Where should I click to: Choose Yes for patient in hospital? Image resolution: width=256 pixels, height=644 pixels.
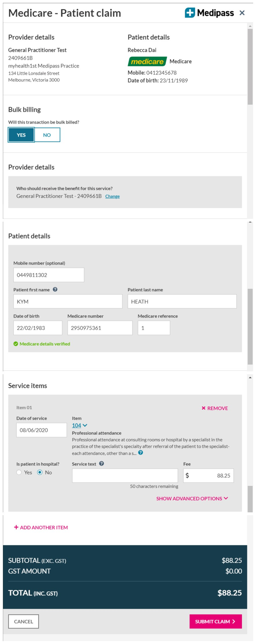click(x=19, y=472)
